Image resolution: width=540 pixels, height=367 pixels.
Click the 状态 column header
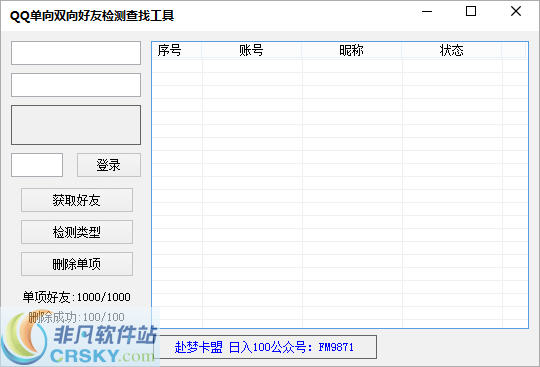(451, 50)
